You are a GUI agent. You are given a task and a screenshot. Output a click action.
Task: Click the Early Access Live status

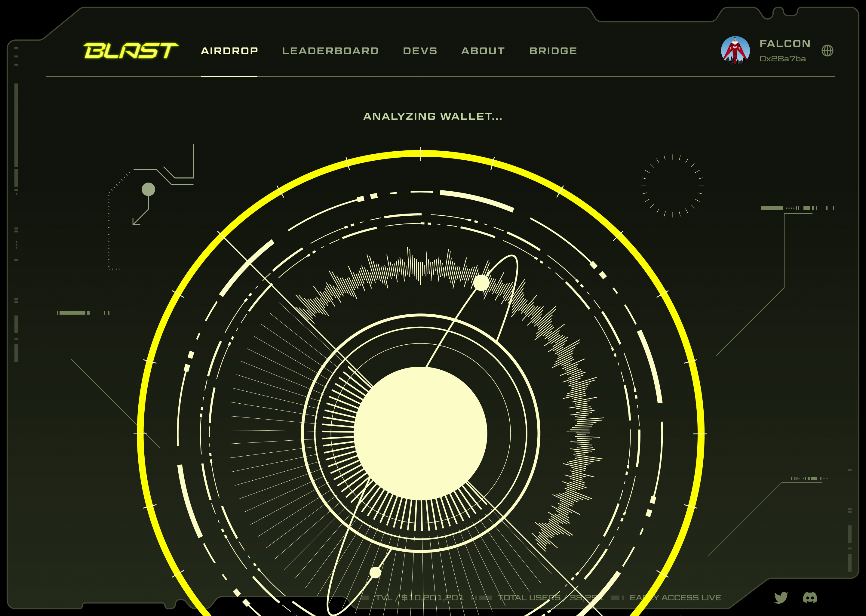point(675,597)
